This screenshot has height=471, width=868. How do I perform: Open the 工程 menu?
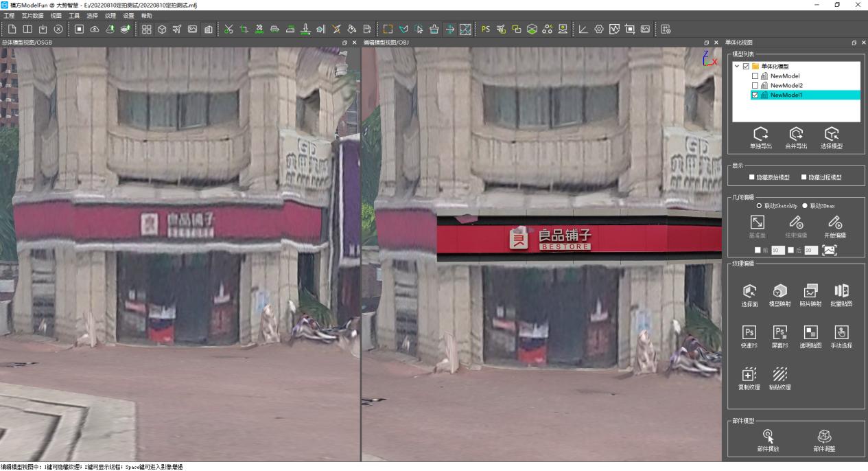9,15
